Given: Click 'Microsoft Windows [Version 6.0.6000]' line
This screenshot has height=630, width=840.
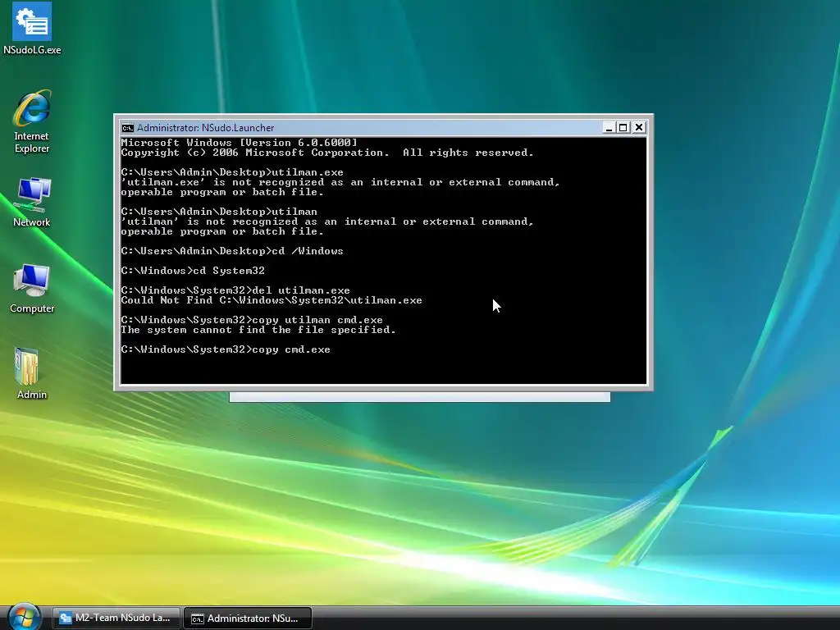Looking at the screenshot, I should [x=239, y=143].
